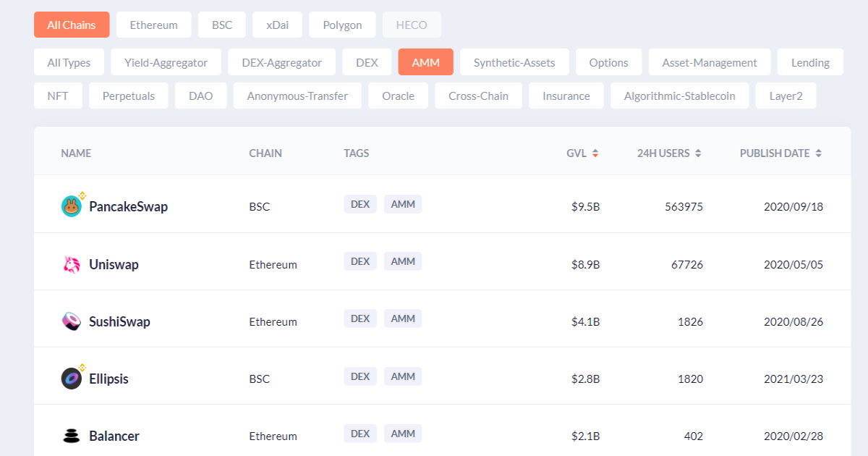Viewport: 868px width, 456px height.
Task: Click the AMM tag in PancakeSwap row
Action: pyautogui.click(x=403, y=204)
